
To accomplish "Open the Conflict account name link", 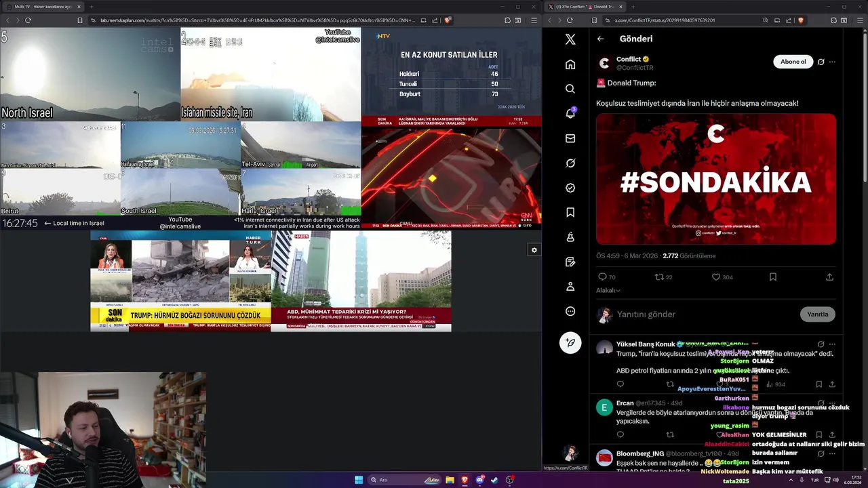I will [x=629, y=59].
